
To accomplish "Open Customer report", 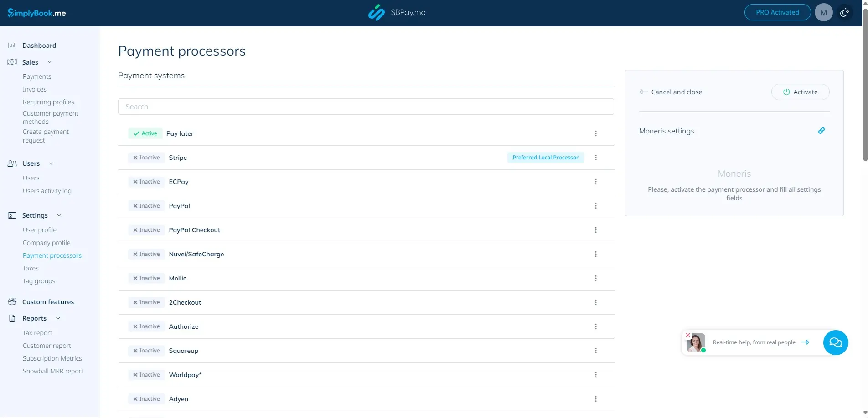I will 47,346.
